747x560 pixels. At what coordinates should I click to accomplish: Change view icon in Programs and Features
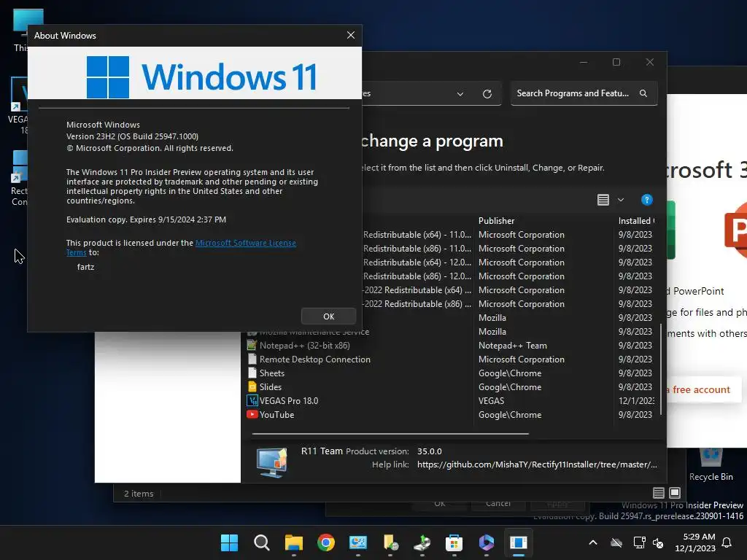pyautogui.click(x=603, y=200)
